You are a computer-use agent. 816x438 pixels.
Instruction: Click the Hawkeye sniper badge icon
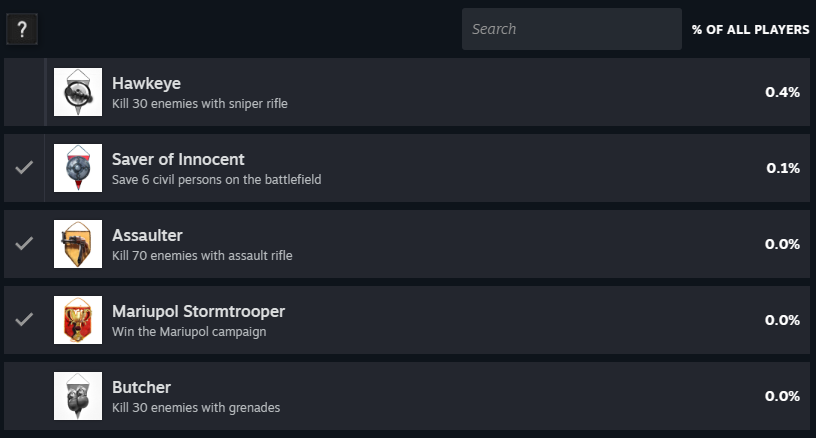[x=78, y=92]
